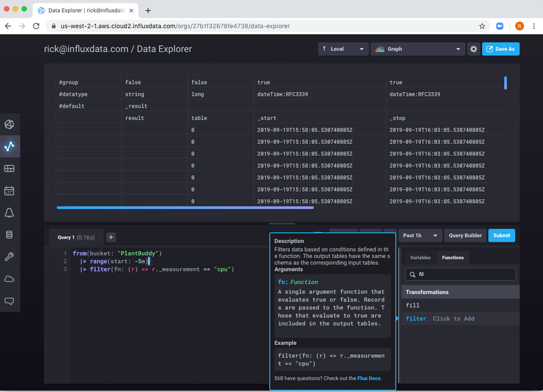Click the results table horizontal scrollbar

click(x=185, y=208)
